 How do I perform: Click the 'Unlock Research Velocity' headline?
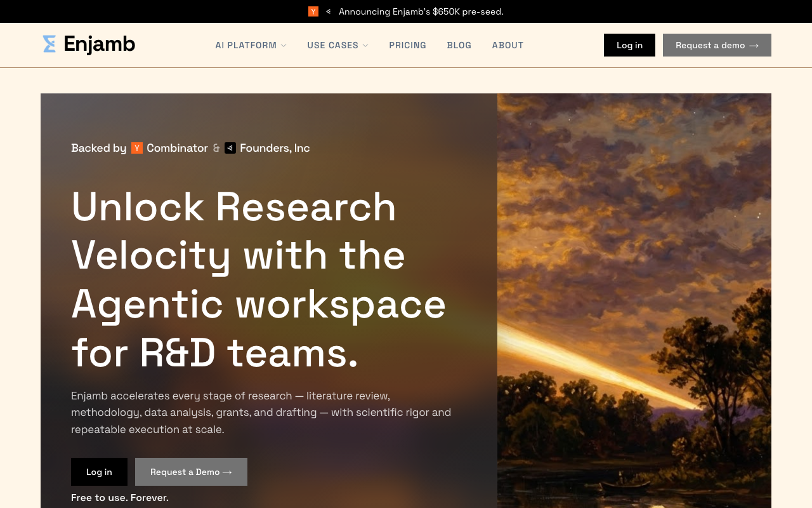click(259, 279)
